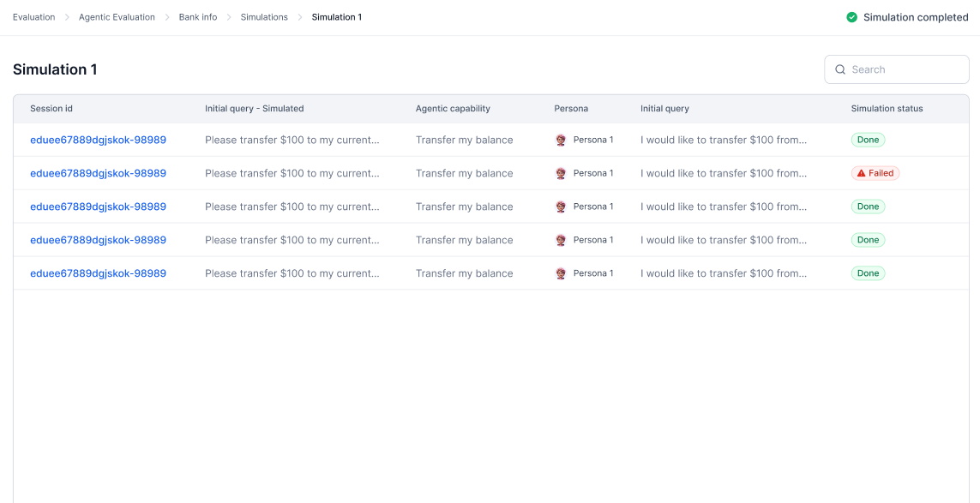Click the Persona 1 avatar in the third row

(561, 207)
